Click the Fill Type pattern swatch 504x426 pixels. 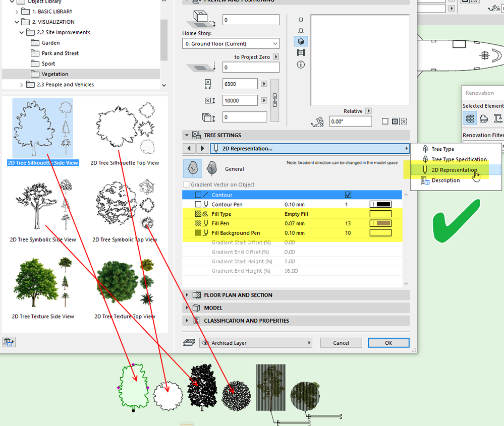[x=380, y=214]
